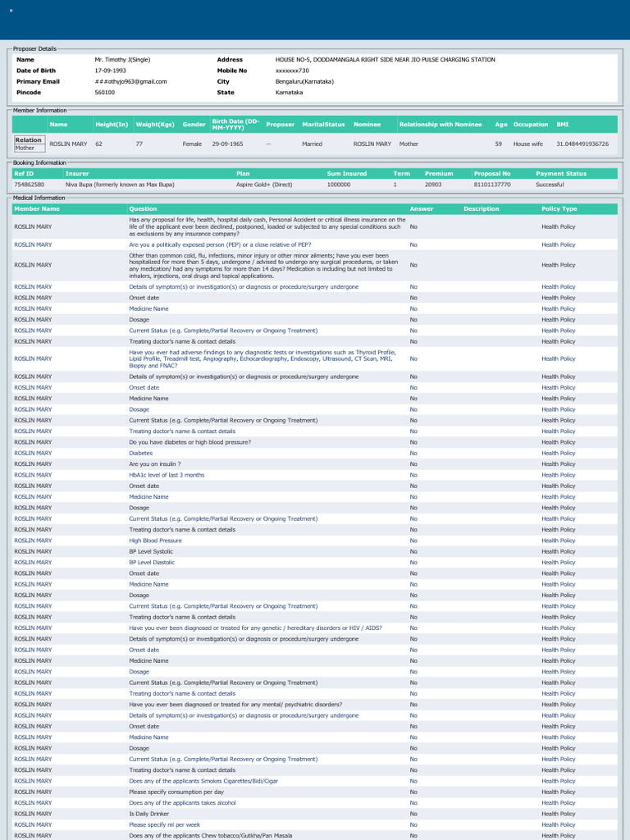Select the 'Diabetes' question row text
630x840 pixels.
coord(140,453)
